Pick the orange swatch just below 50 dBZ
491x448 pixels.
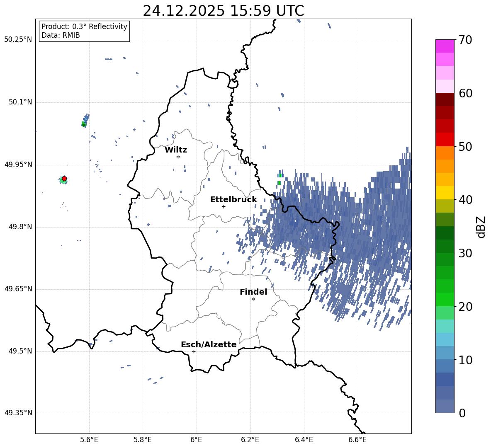(445, 153)
